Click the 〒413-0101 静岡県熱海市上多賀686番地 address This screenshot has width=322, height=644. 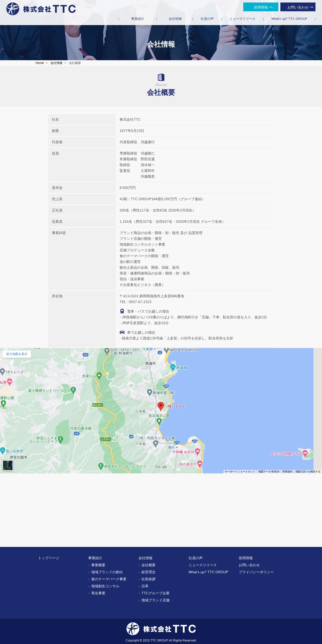point(152,296)
